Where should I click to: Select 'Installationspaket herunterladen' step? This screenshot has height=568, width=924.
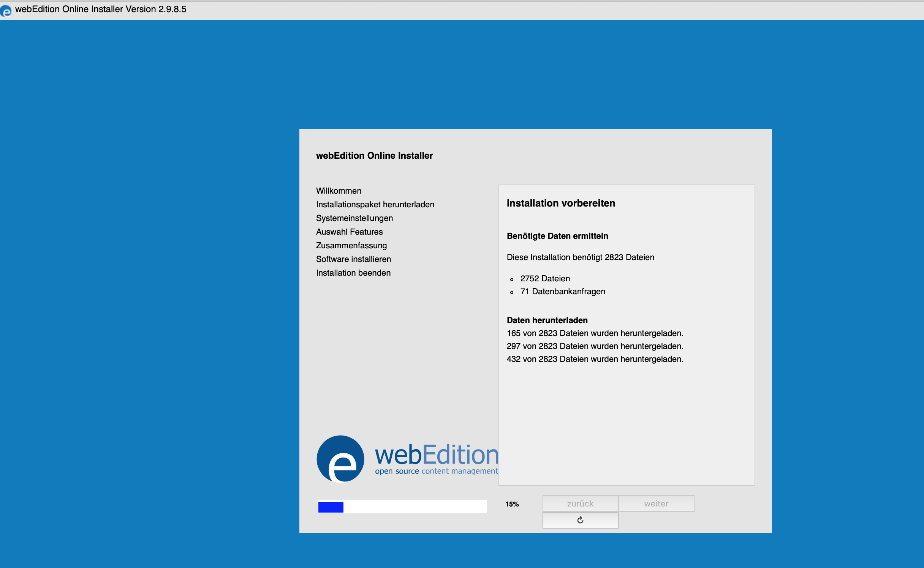tap(375, 204)
